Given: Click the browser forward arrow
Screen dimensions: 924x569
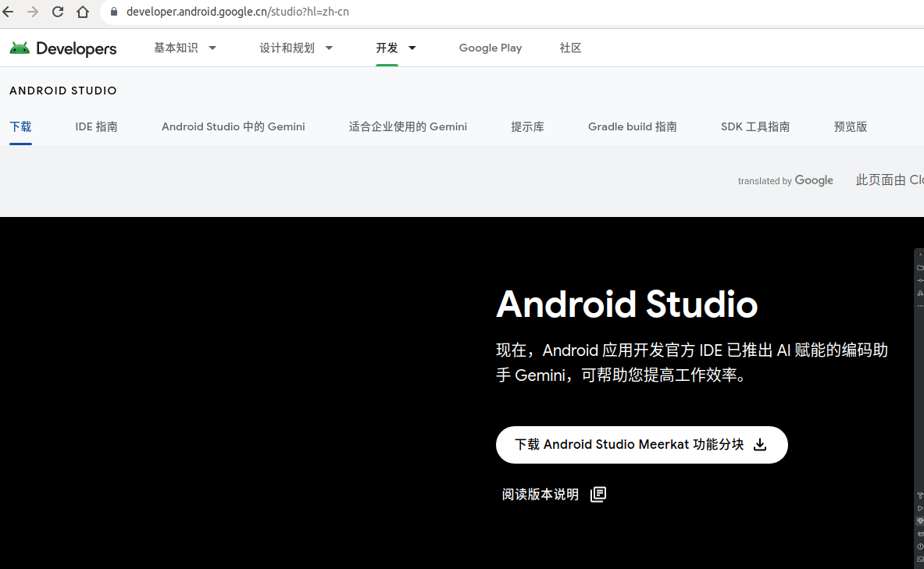Looking at the screenshot, I should click(34, 12).
